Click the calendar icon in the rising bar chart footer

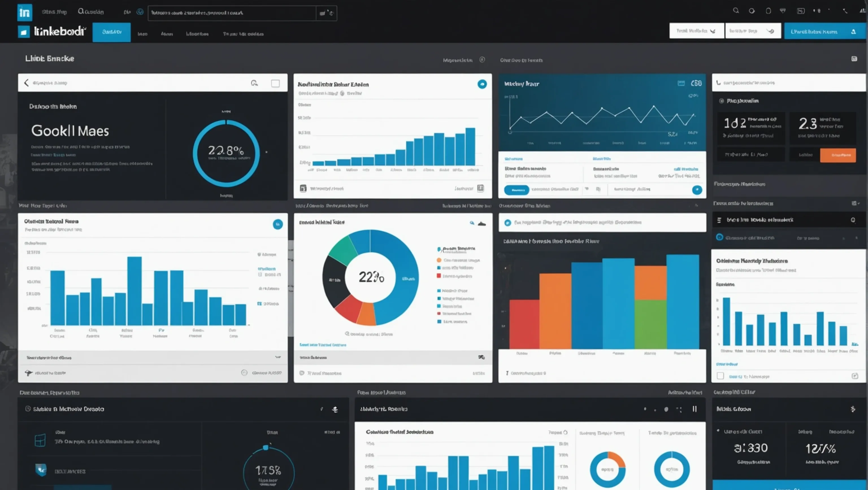coord(303,188)
